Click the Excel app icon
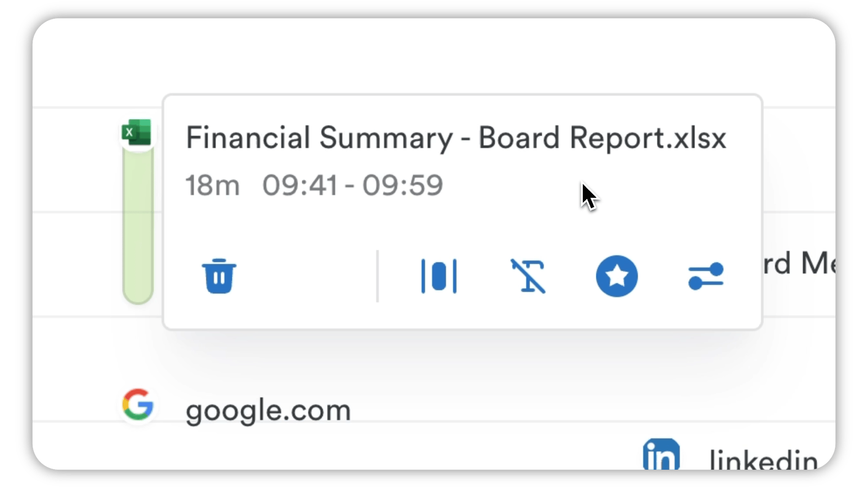The image size is (868, 488). click(x=137, y=132)
